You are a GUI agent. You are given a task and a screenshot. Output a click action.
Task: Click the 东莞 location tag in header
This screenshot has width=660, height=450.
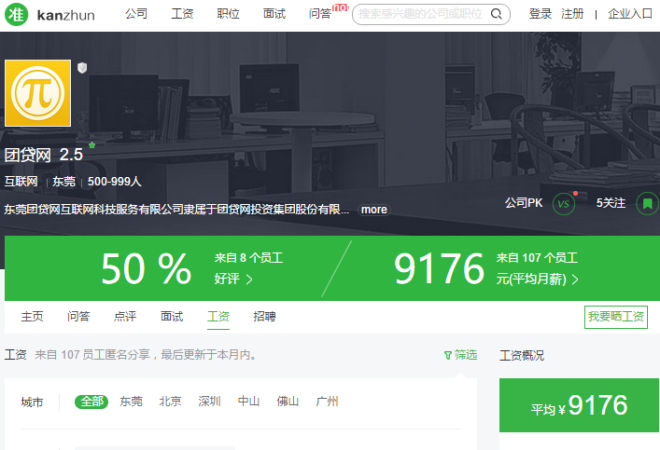click(x=64, y=182)
